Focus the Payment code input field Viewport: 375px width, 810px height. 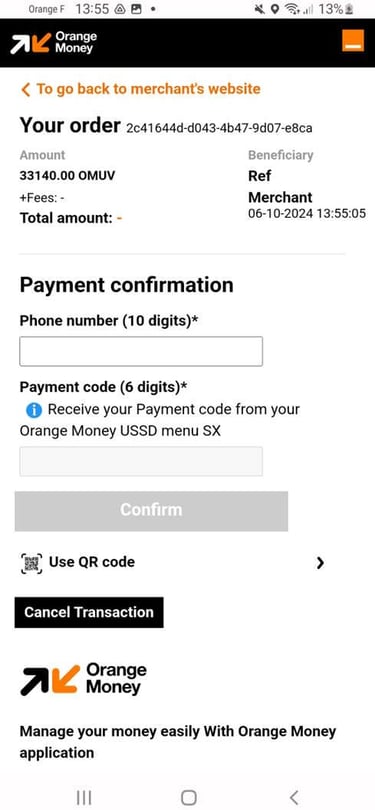pyautogui.click(x=141, y=461)
